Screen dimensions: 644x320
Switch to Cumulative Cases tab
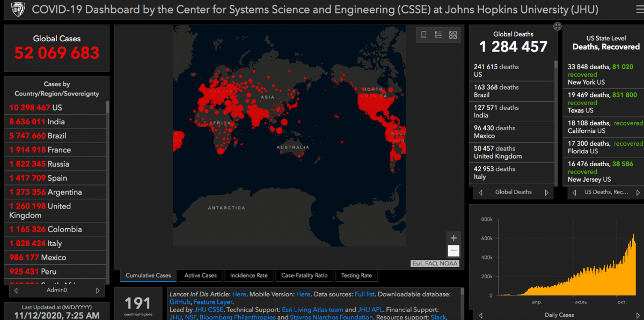(148, 276)
